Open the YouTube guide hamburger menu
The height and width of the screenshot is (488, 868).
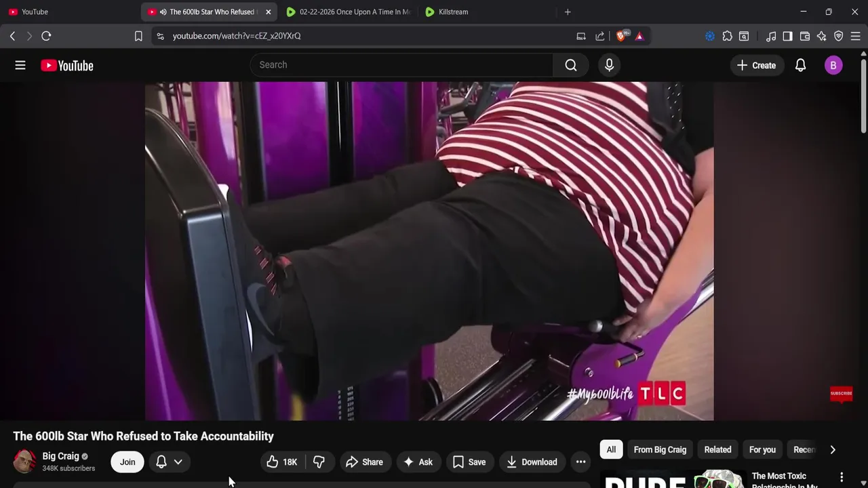click(20, 65)
